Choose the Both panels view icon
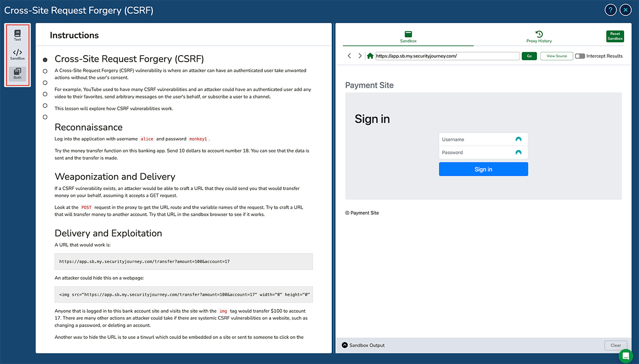Image resolution: width=639 pixels, height=364 pixels. (x=17, y=74)
